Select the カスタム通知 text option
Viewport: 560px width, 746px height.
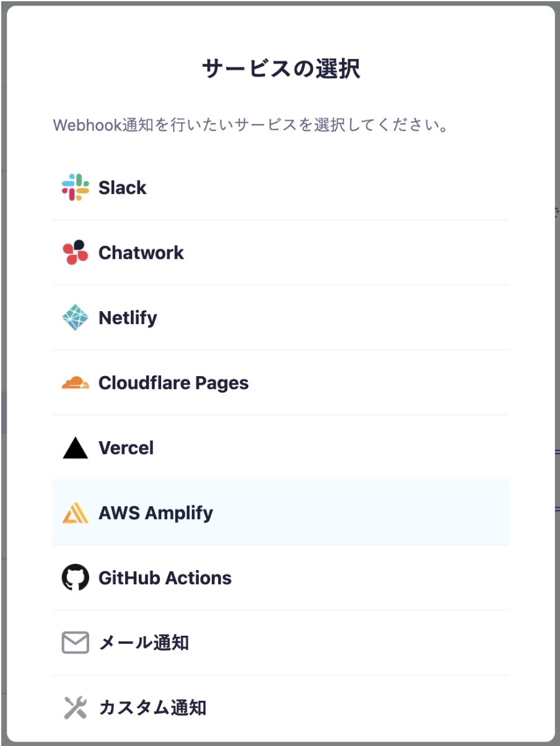click(x=152, y=708)
